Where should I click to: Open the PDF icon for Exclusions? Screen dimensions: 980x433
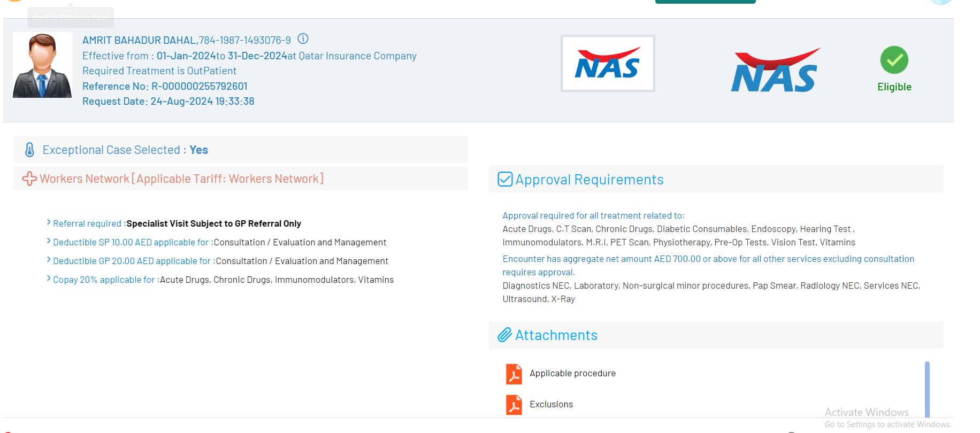point(514,405)
